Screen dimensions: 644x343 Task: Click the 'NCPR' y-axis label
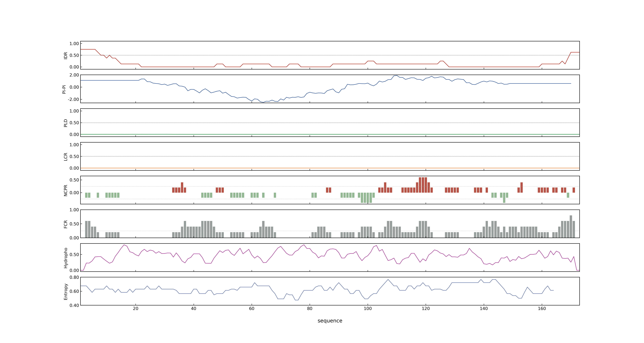66,190
